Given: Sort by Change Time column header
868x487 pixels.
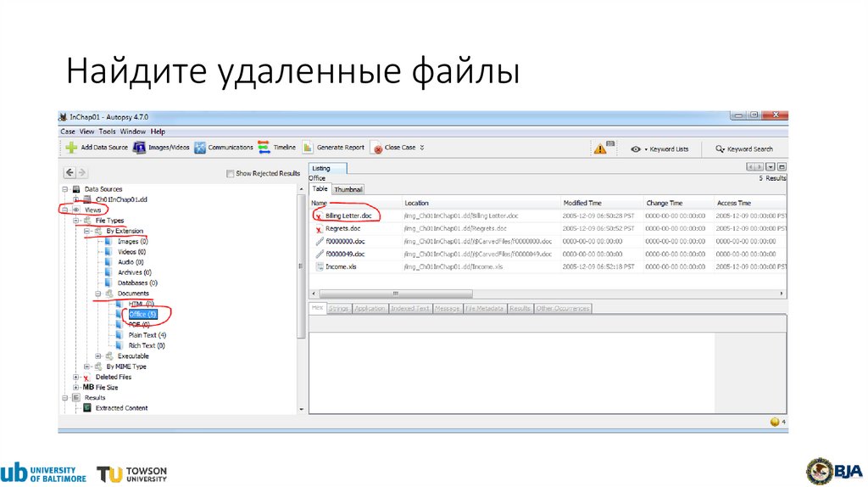Looking at the screenshot, I should coord(678,204).
